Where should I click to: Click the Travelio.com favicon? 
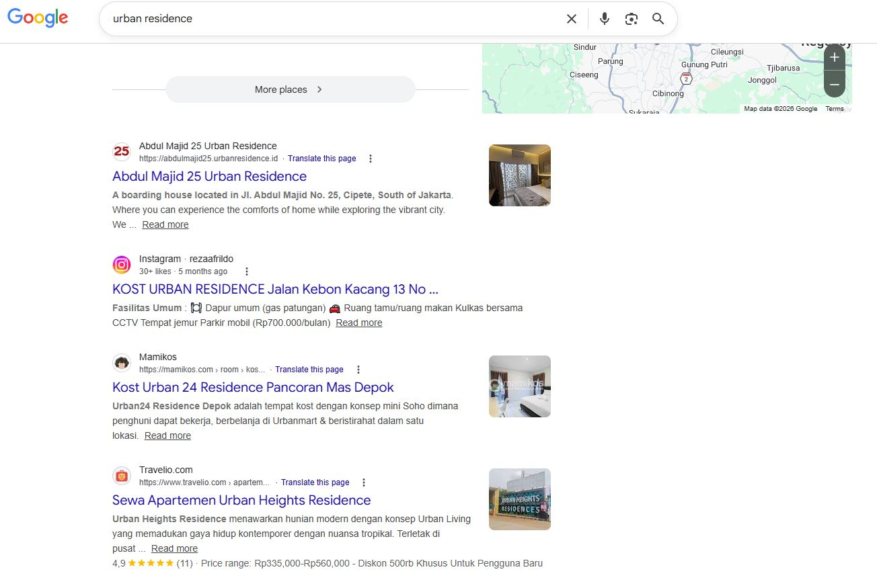pyautogui.click(x=122, y=475)
